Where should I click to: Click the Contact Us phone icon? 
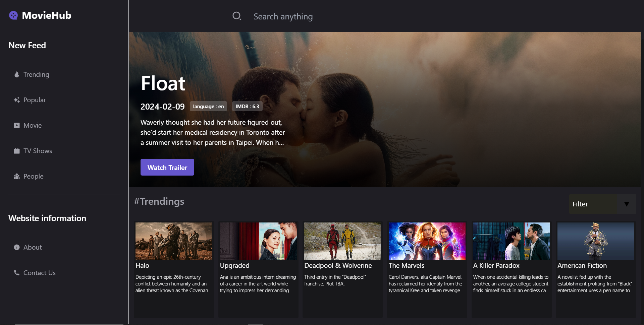(x=16, y=273)
